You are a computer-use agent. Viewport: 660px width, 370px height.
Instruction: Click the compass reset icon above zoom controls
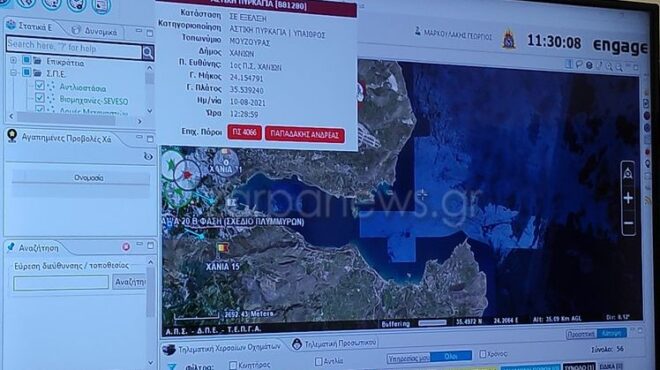tap(628, 173)
